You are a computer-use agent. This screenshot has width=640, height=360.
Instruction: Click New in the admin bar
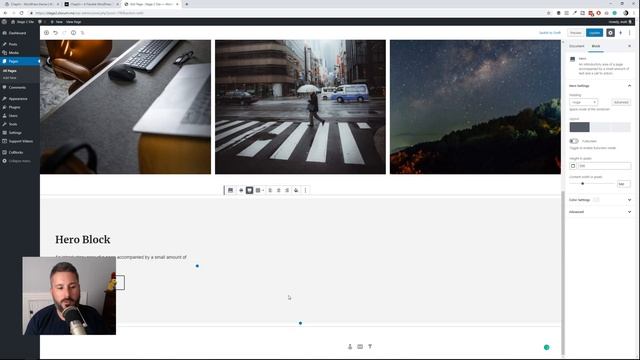57,22
